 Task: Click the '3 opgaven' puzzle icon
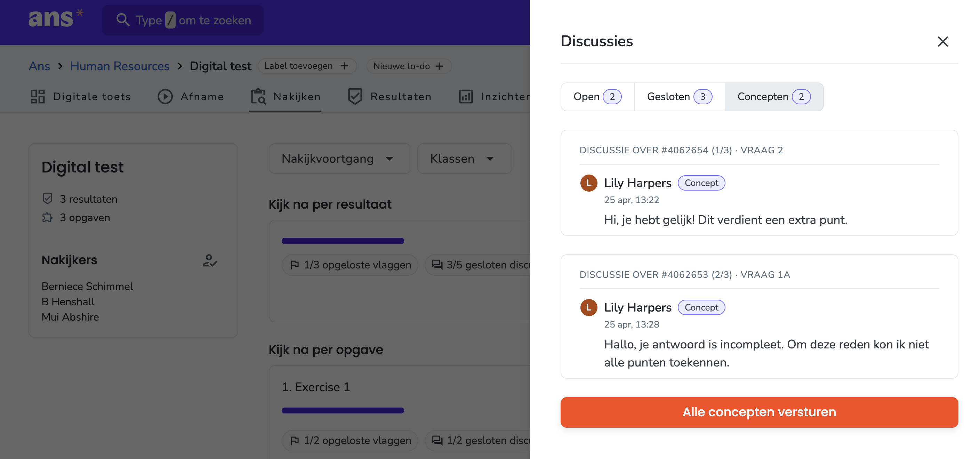(48, 217)
